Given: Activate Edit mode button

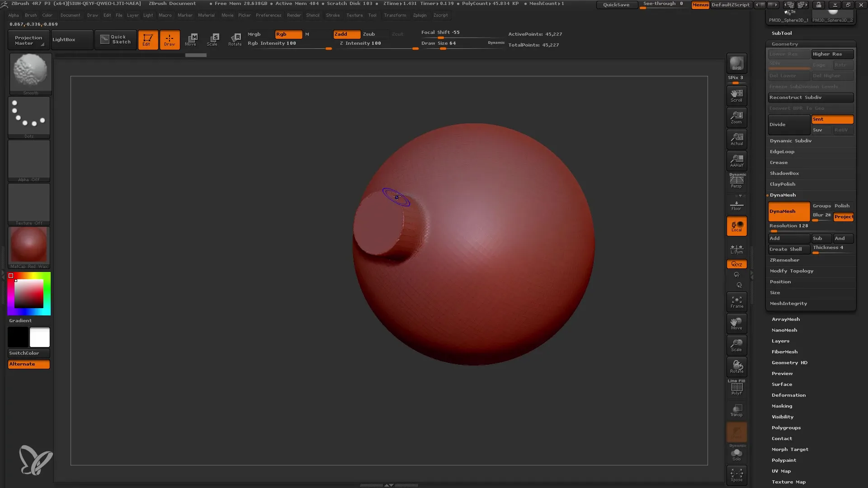Looking at the screenshot, I should click(x=148, y=40).
